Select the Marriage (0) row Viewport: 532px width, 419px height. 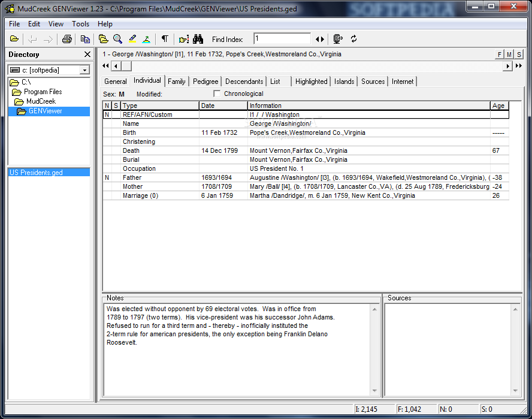tap(306, 195)
